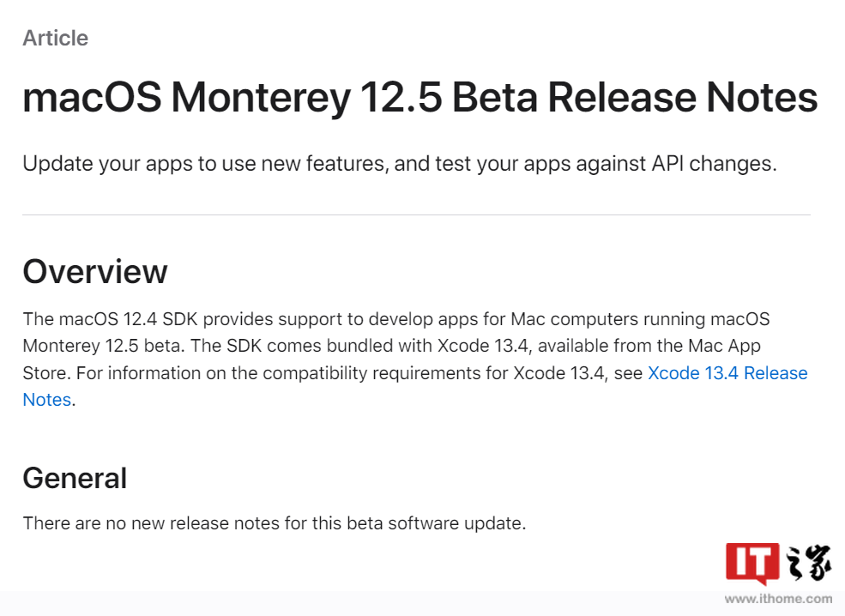Click the word 'Monterey' in the title
Viewport: 845px width, 616px height.
(x=261, y=98)
